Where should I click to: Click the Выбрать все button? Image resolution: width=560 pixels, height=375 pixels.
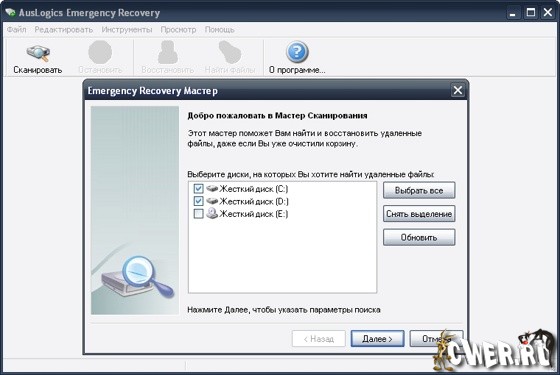click(x=419, y=190)
